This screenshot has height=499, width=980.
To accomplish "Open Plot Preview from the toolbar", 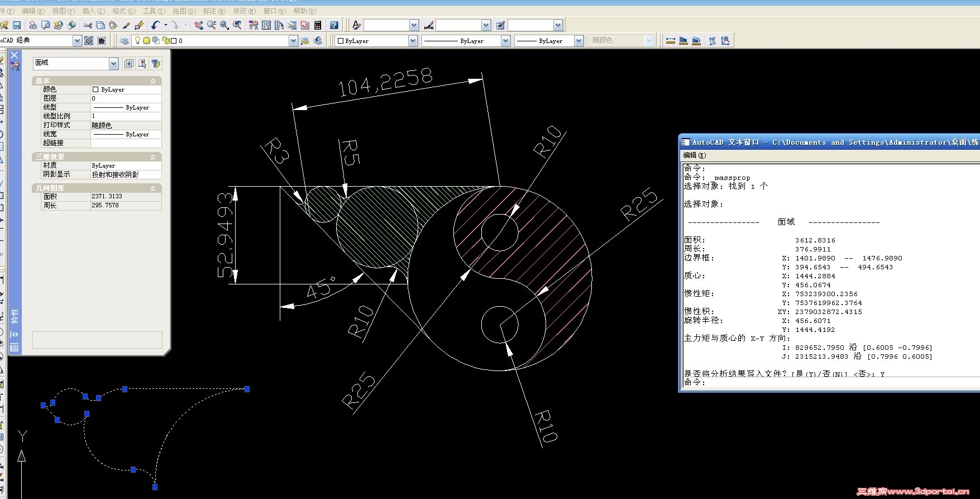I will click(46, 25).
